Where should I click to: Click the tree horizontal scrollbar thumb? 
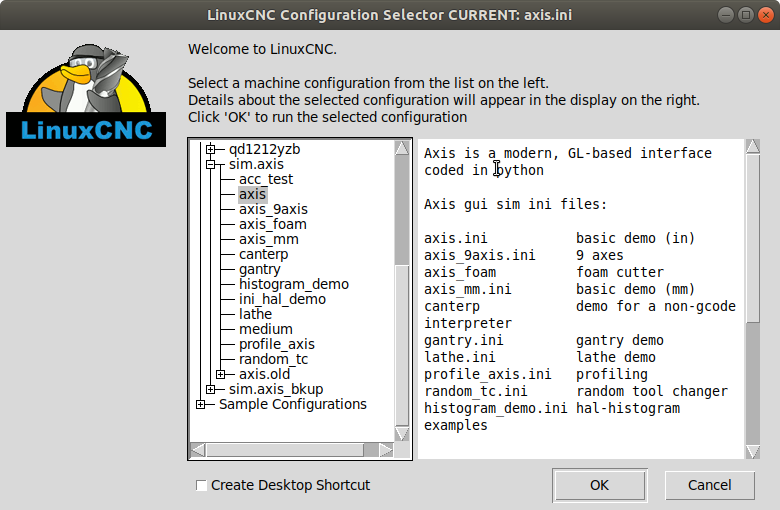click(285, 450)
